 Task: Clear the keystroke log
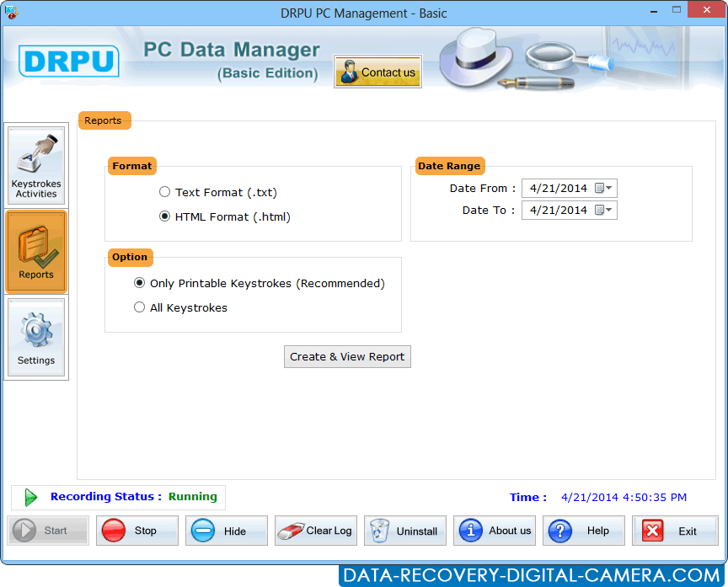point(316,531)
